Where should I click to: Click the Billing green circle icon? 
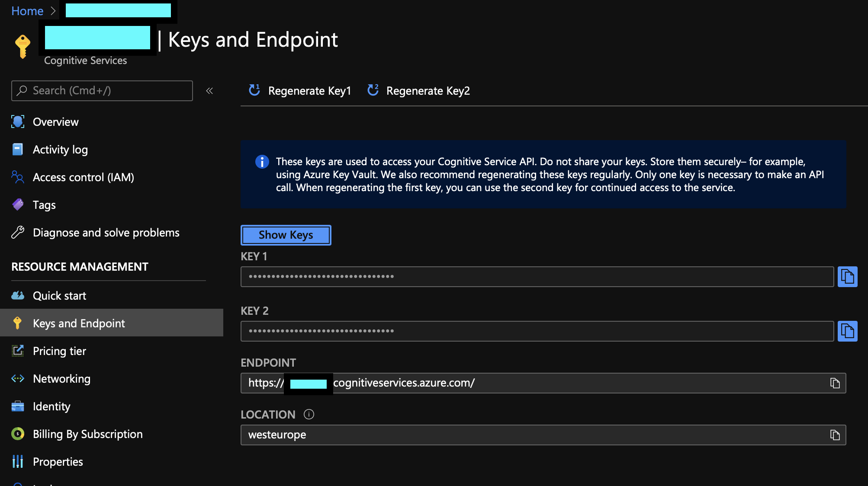[x=18, y=434]
